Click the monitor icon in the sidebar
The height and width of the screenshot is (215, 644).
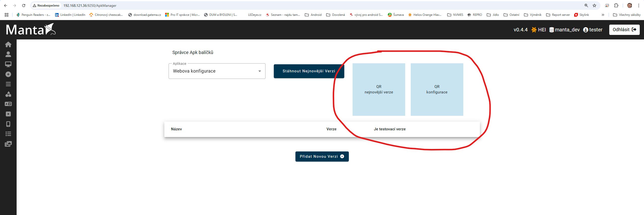point(8,64)
